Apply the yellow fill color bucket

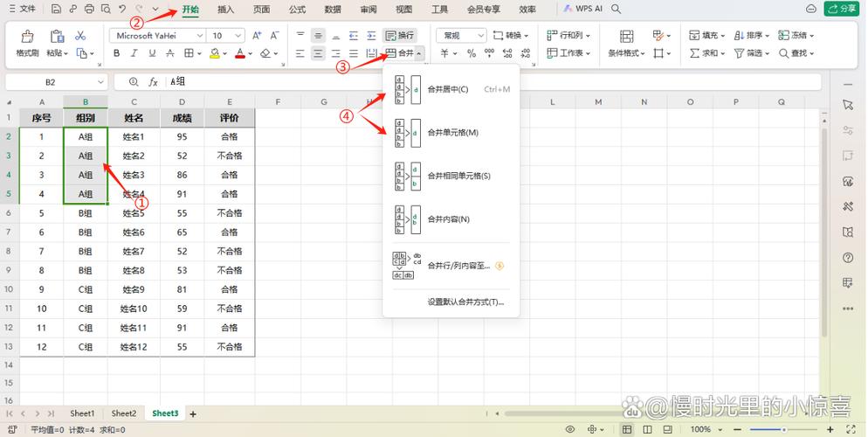click(x=215, y=53)
